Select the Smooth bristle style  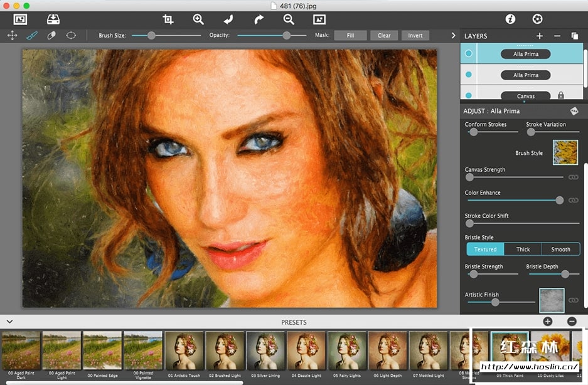tap(560, 249)
